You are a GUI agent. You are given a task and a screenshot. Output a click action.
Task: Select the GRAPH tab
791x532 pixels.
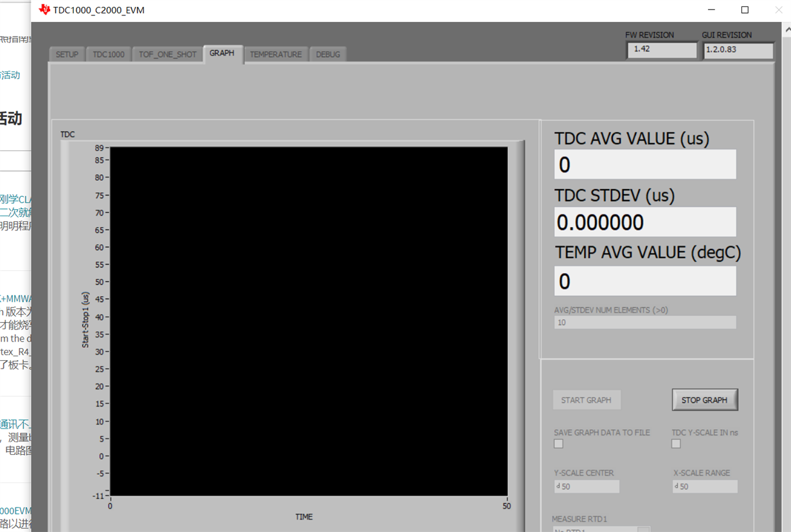223,53
